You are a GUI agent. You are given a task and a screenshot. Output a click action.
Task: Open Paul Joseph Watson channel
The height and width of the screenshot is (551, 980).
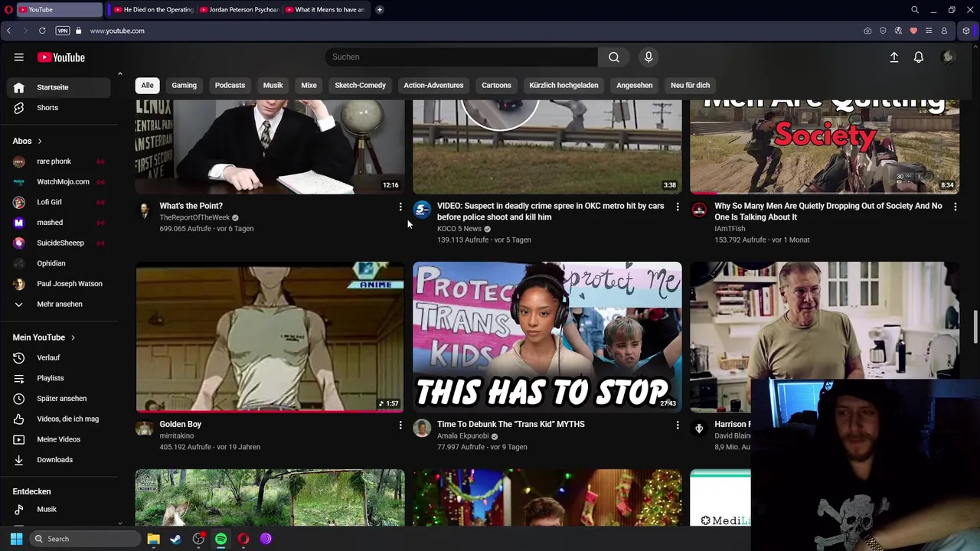click(60, 284)
